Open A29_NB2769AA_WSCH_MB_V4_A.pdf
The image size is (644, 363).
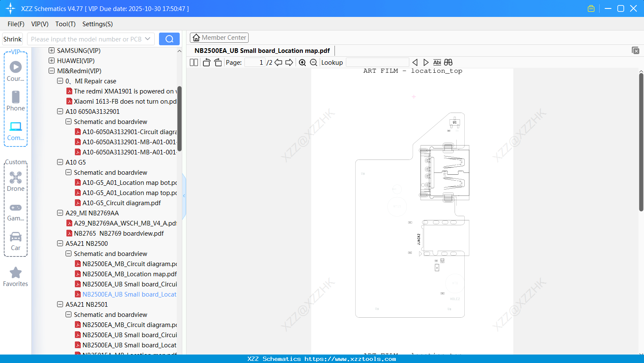click(x=122, y=223)
